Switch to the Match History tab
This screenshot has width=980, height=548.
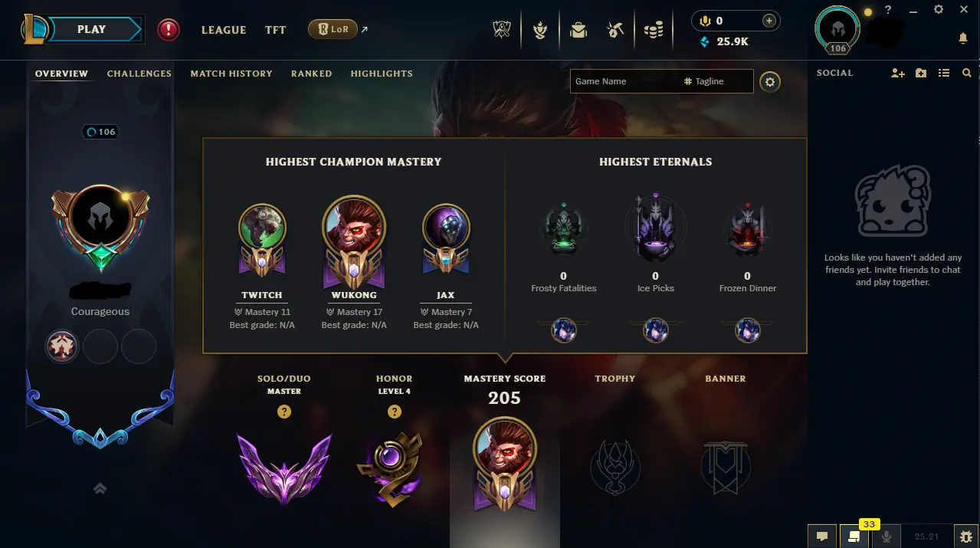231,74
